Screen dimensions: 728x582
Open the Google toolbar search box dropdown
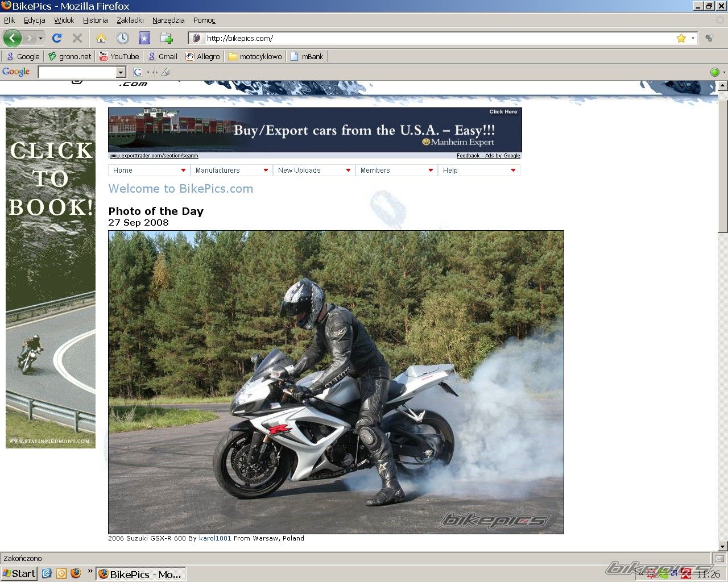121,72
